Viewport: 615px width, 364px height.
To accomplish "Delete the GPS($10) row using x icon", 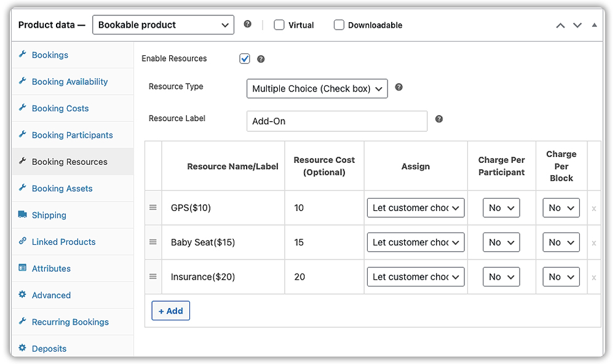I will pyautogui.click(x=593, y=208).
